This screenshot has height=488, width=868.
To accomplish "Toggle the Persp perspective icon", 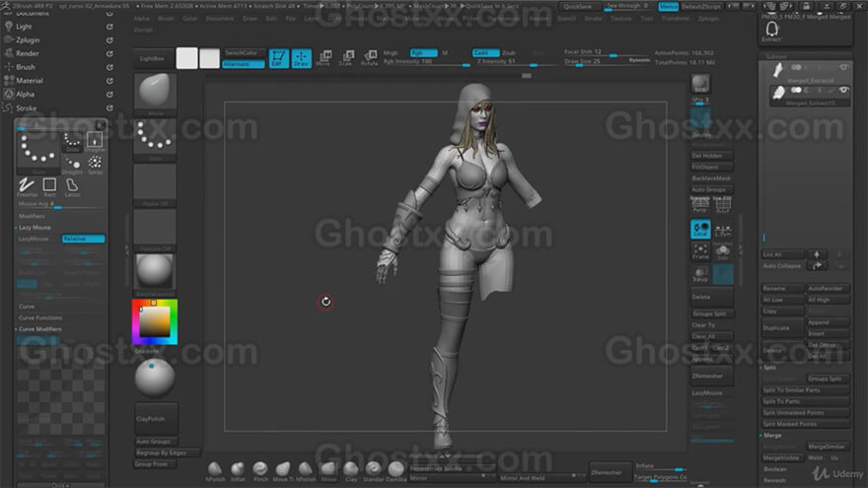I will click(x=700, y=205).
